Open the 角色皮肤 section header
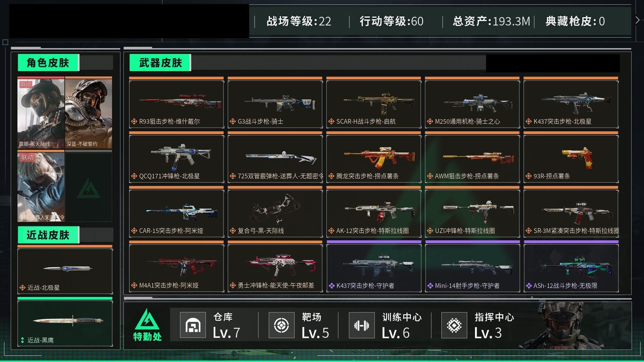The width and height of the screenshot is (644, 362). click(x=48, y=63)
